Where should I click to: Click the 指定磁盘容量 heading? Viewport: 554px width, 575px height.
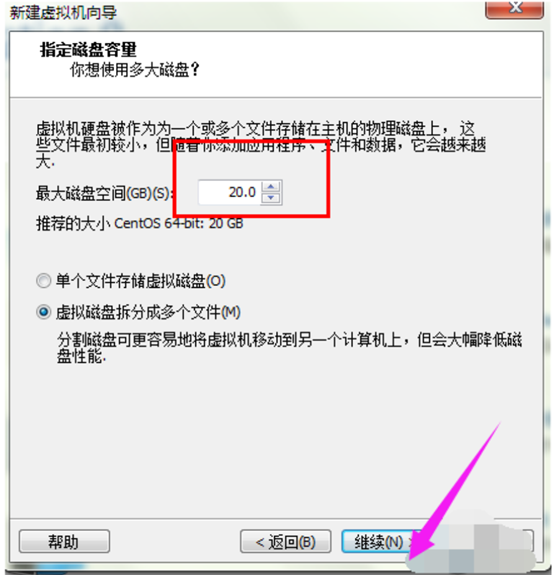click(x=88, y=49)
